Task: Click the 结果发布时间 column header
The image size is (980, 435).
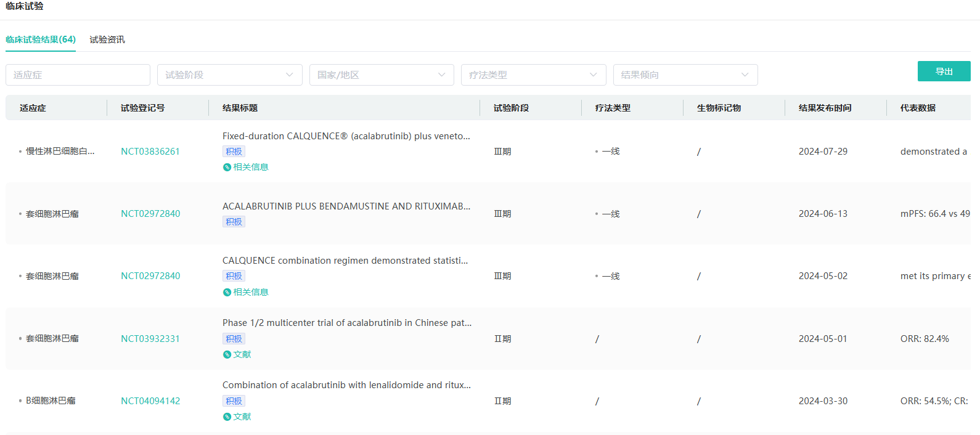Action: pyautogui.click(x=825, y=108)
